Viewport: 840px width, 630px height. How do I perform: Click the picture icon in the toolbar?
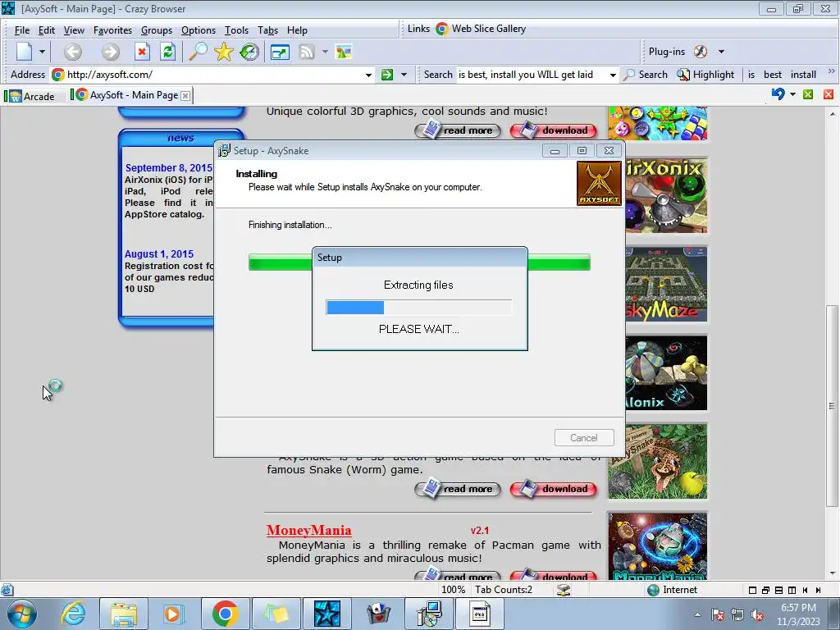coord(344,52)
